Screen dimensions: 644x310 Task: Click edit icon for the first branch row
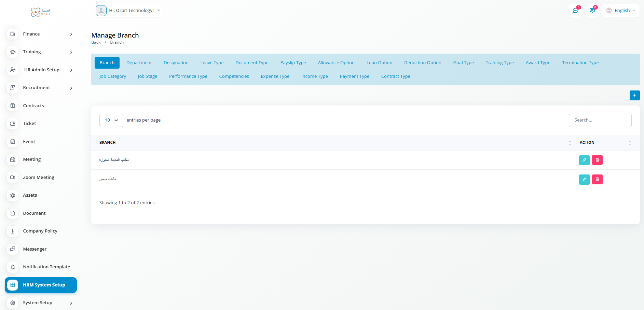coord(584,160)
